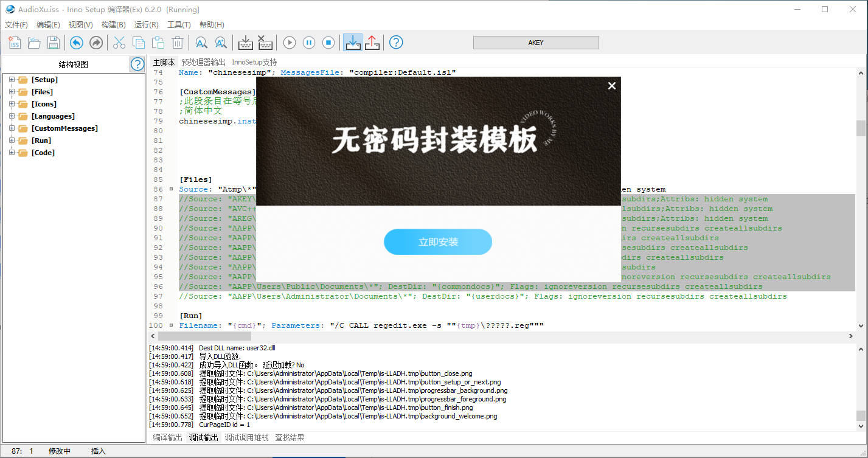Stop compilation using the stop icon
The image size is (868, 458).
pyautogui.click(x=328, y=43)
